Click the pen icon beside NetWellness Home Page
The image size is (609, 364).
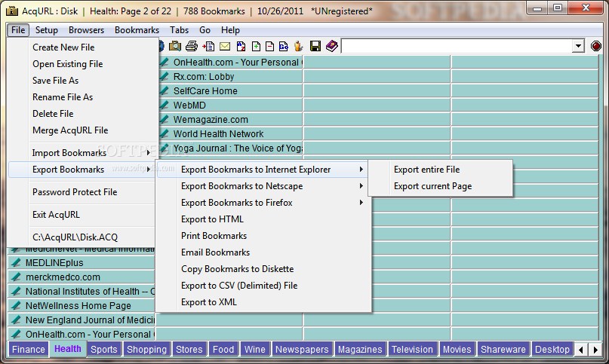click(x=16, y=306)
